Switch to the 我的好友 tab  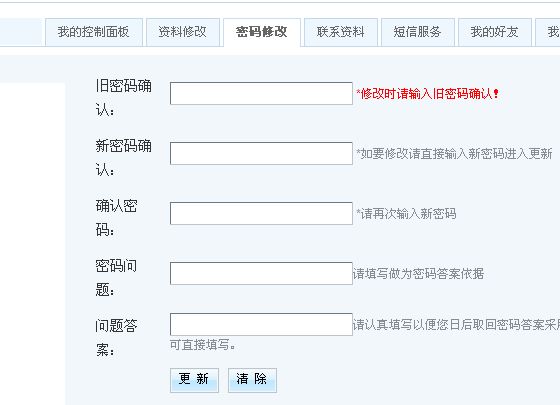495,32
